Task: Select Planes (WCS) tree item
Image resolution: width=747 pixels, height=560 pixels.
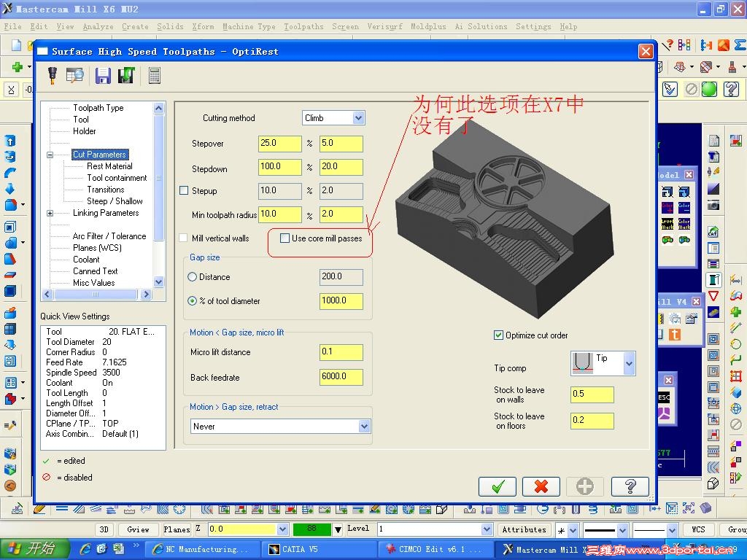Action: click(x=97, y=248)
